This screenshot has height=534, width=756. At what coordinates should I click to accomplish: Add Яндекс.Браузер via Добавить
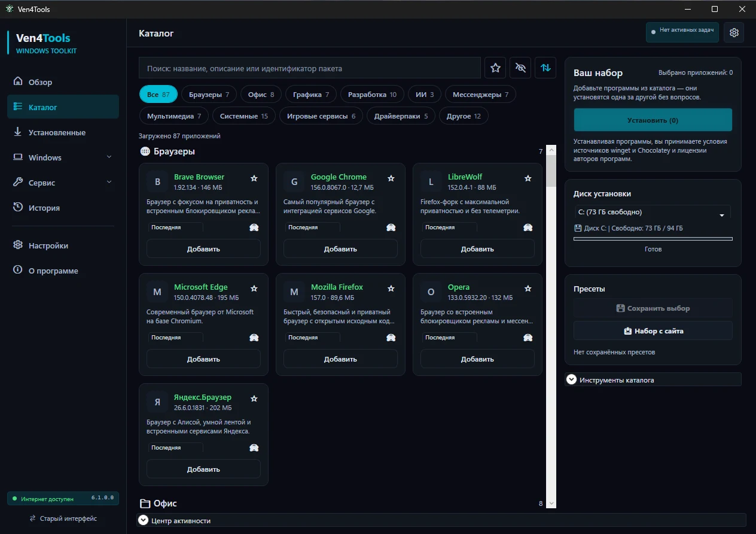click(x=203, y=469)
